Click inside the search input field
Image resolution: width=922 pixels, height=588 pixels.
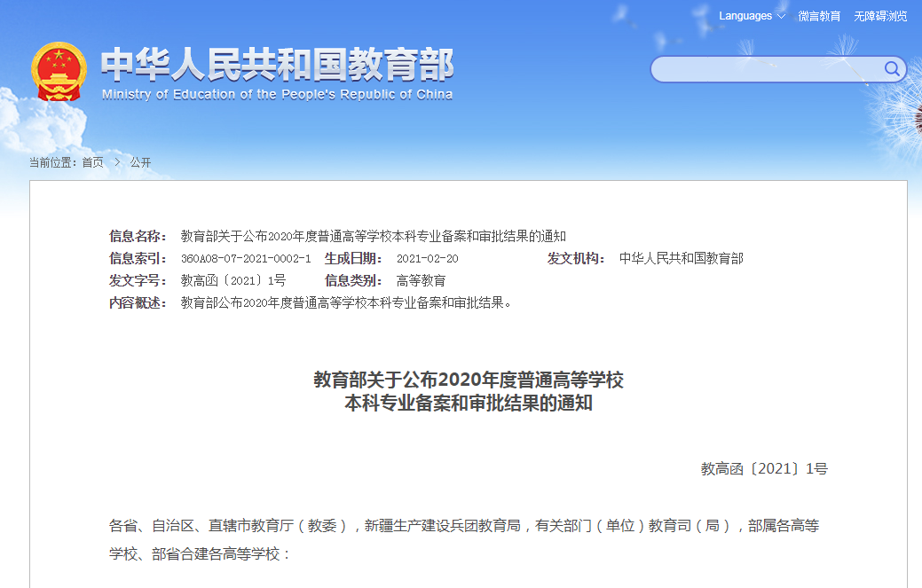[763, 68]
